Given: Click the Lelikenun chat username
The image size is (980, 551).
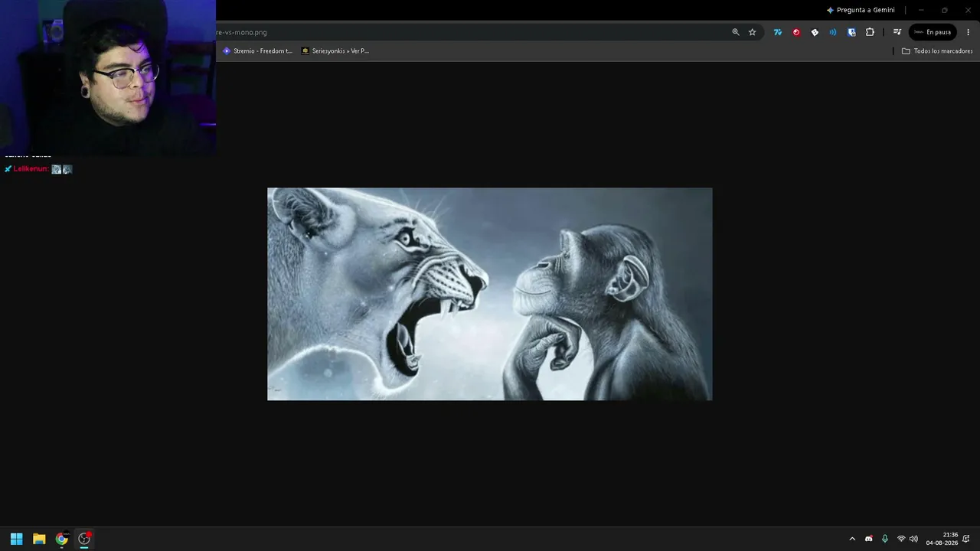Looking at the screenshot, I should point(31,169).
